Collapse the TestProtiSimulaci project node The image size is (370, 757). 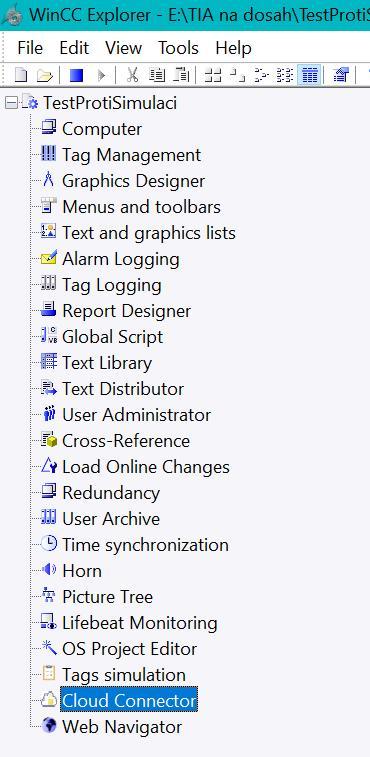pos(11,103)
